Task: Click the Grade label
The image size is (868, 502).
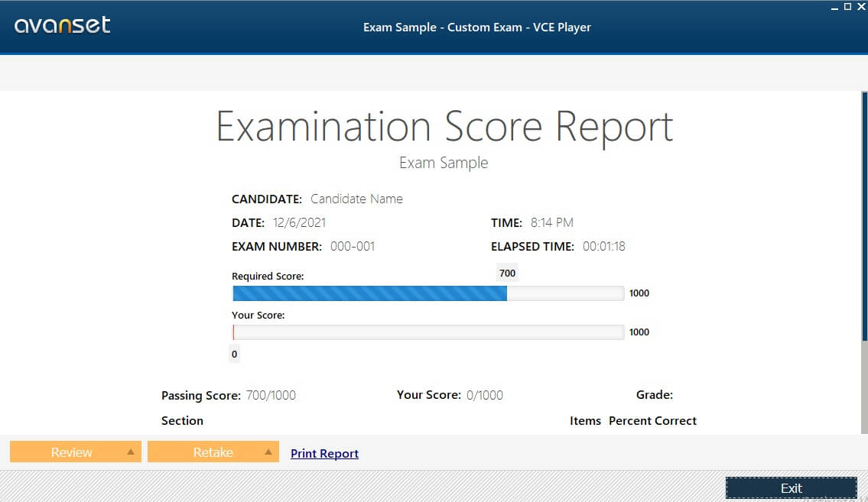Action: pyautogui.click(x=655, y=395)
